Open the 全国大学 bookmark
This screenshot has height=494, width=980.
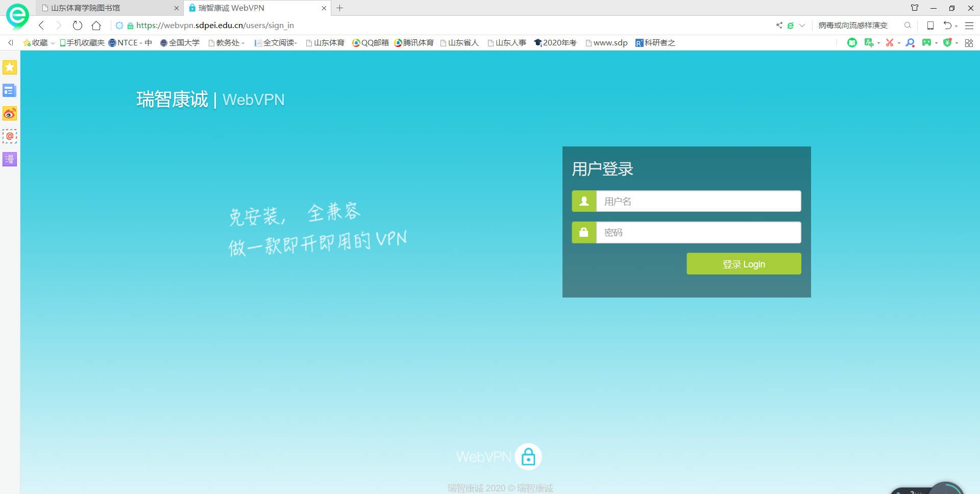(180, 43)
